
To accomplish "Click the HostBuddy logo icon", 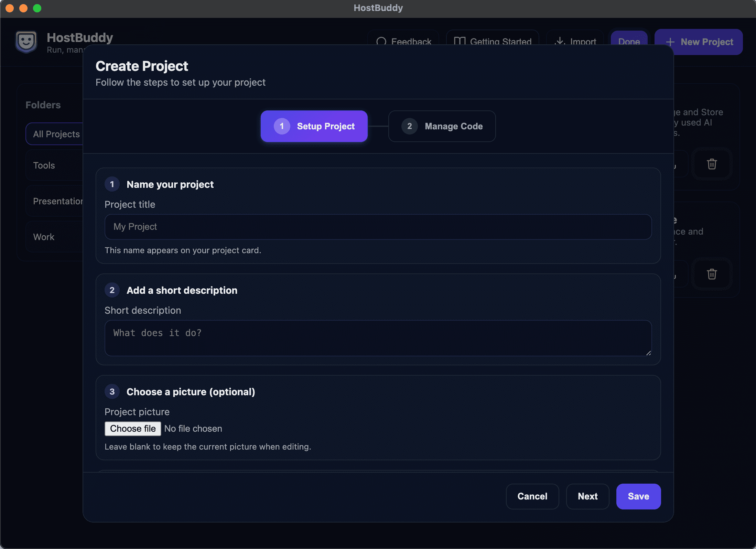I will 26,42.
